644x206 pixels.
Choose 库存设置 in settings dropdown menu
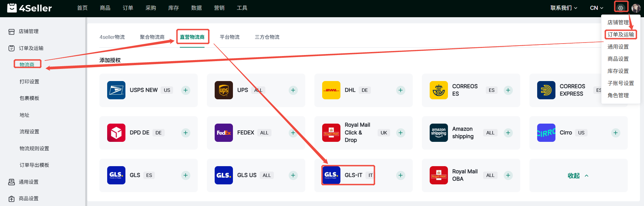(x=618, y=71)
